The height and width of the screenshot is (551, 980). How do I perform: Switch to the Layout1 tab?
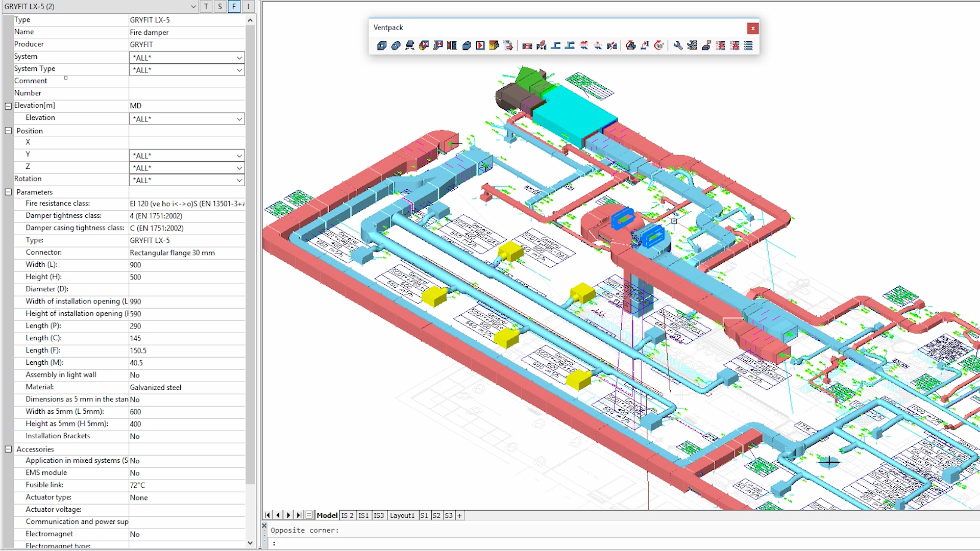tap(402, 515)
